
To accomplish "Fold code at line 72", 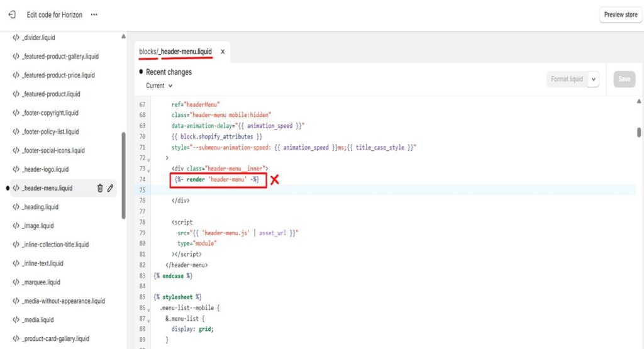I will [148, 159].
